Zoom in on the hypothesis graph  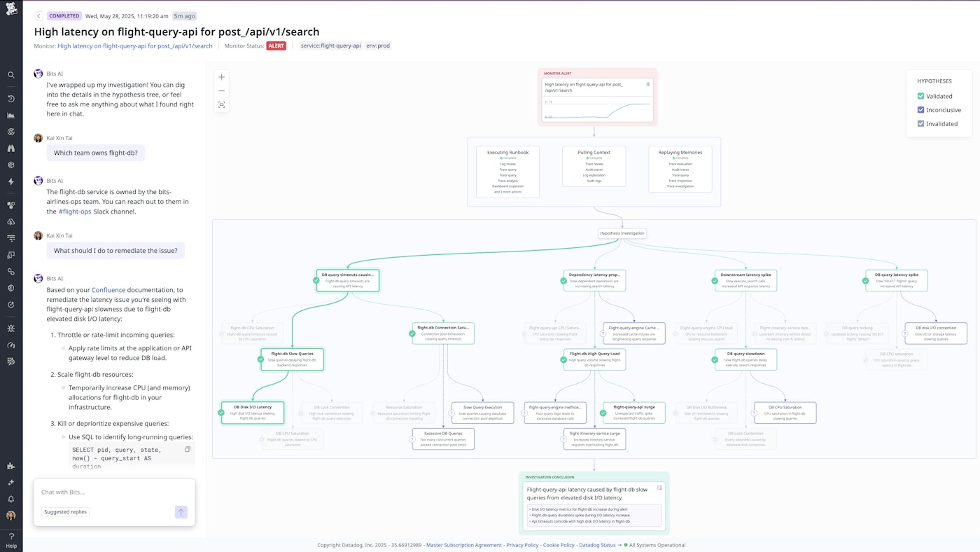(x=222, y=77)
